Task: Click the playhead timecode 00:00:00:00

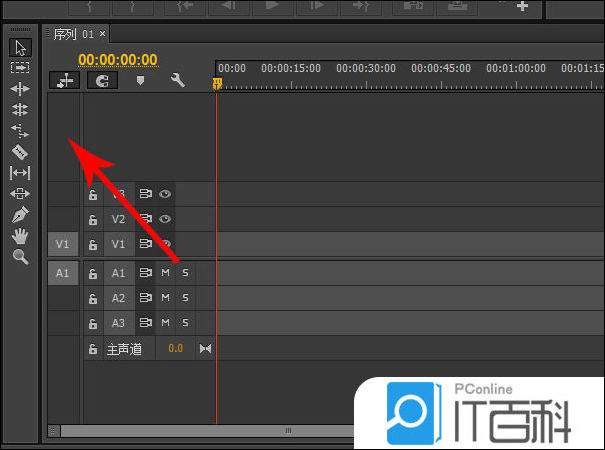Action: (x=118, y=60)
